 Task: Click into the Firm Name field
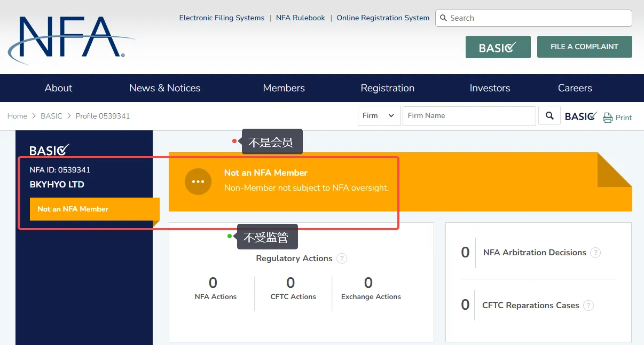tap(469, 116)
